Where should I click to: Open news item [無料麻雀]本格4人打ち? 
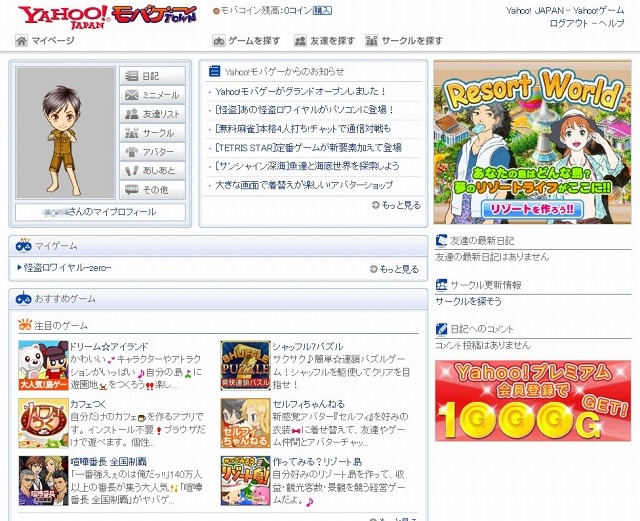(x=303, y=129)
